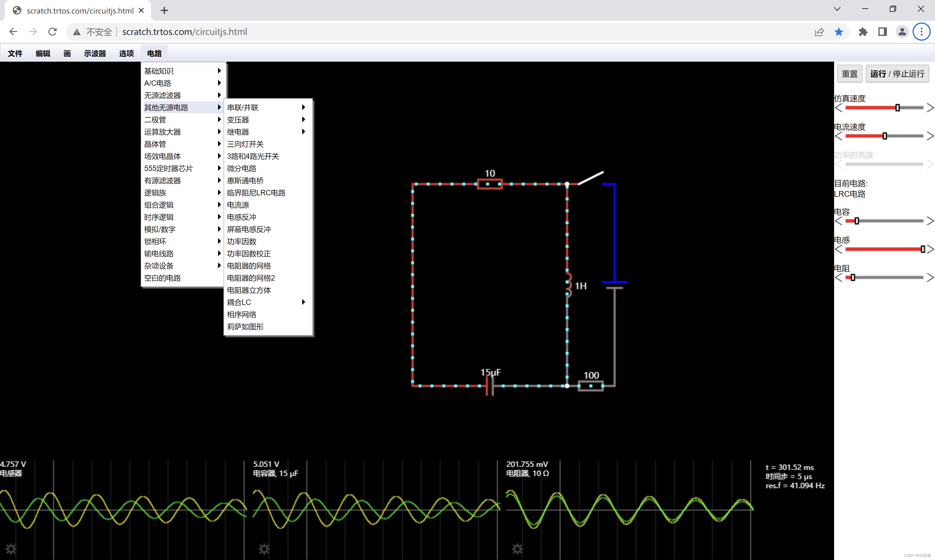Open inductor scope settings gear
The image size is (935, 560).
click(x=11, y=549)
